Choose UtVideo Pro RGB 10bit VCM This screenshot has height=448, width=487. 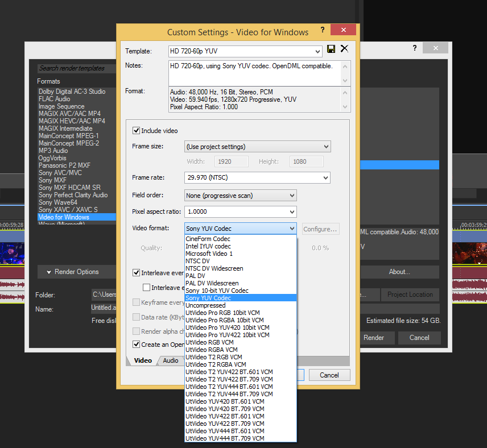pos(241,313)
